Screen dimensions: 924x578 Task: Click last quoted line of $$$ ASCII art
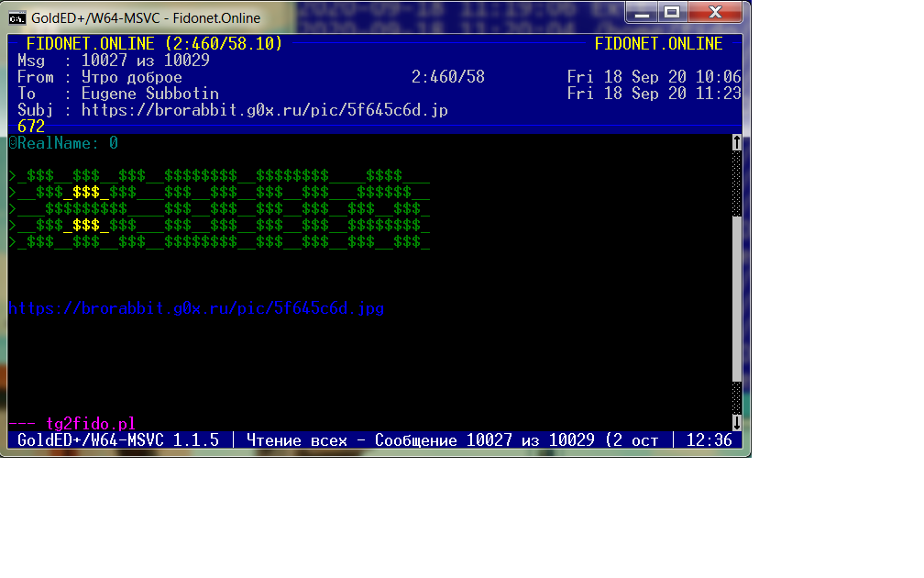(x=219, y=242)
